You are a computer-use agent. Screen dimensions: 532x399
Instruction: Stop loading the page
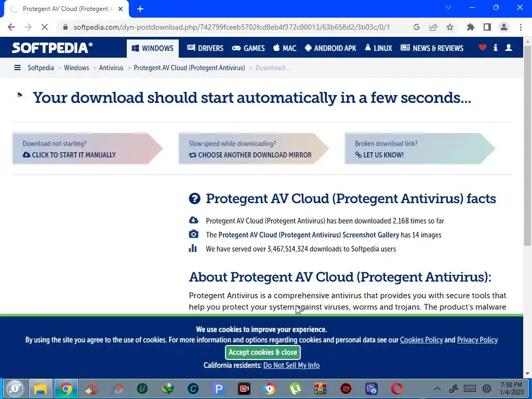[x=45, y=27]
